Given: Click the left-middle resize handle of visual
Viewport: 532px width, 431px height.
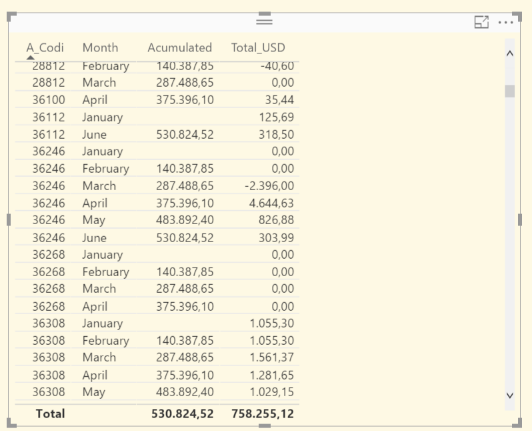Looking at the screenshot, I should tap(8, 220).
